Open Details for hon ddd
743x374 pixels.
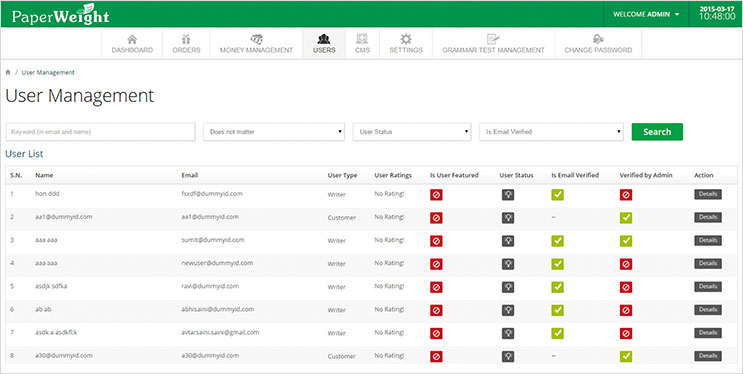[x=708, y=194]
